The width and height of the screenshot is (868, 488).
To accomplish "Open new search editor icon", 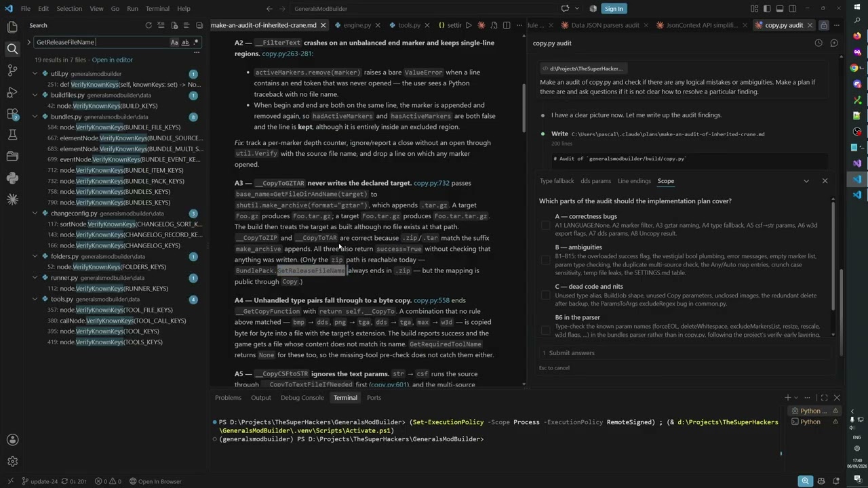I will (x=174, y=25).
